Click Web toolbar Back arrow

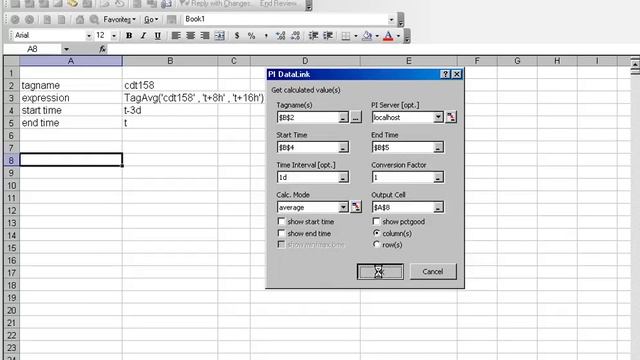click(x=16, y=19)
